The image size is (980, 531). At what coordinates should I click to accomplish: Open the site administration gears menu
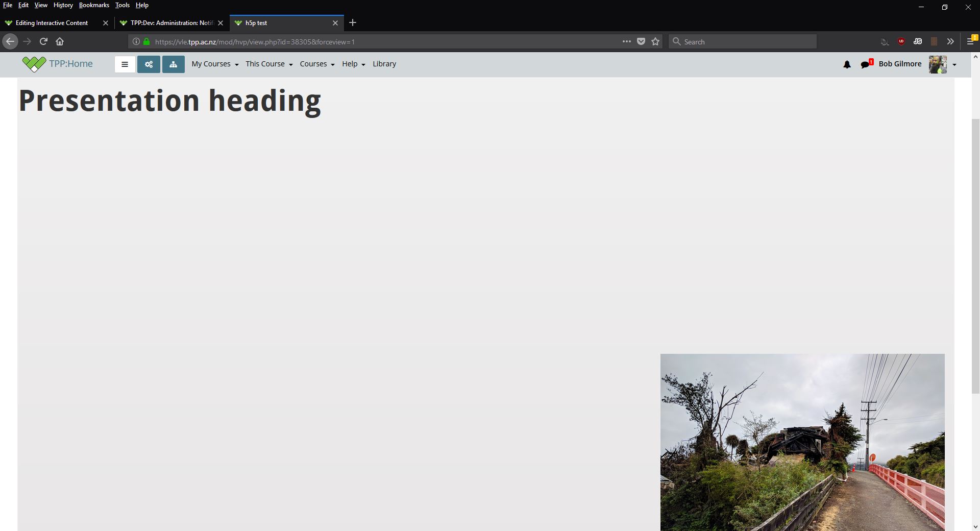pos(149,64)
